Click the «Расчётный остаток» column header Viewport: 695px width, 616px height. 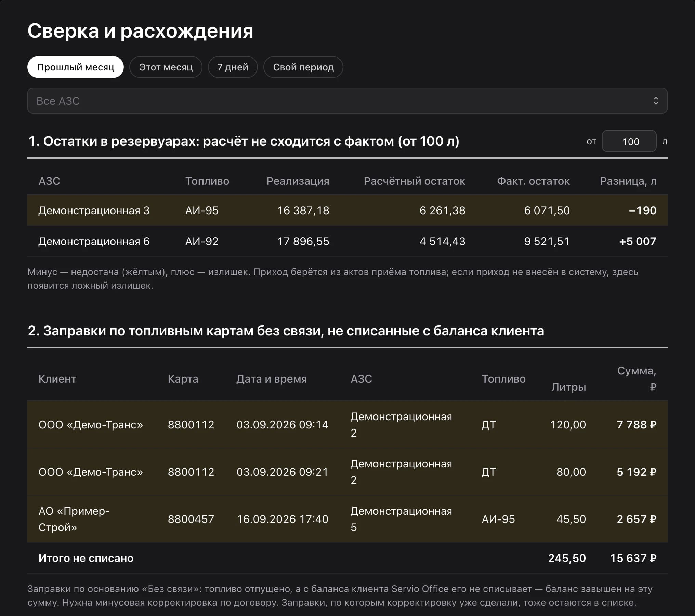[414, 181]
